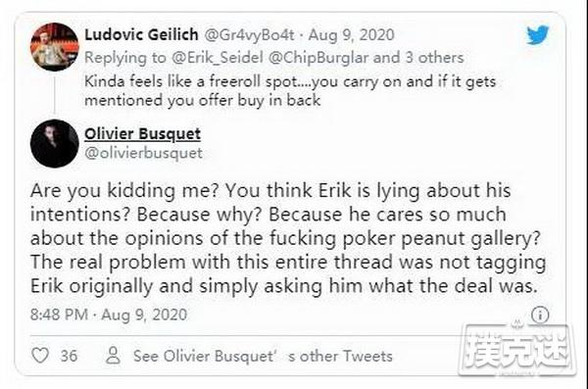The image size is (588, 389).
Task: Open Olivier Busquet's profile avatar
Action: click(55, 143)
